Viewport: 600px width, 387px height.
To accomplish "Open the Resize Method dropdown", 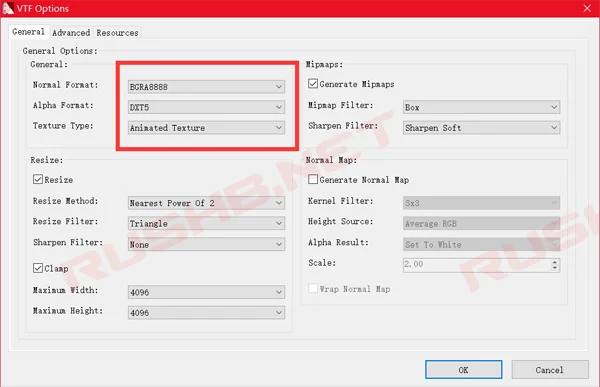I will (x=206, y=203).
